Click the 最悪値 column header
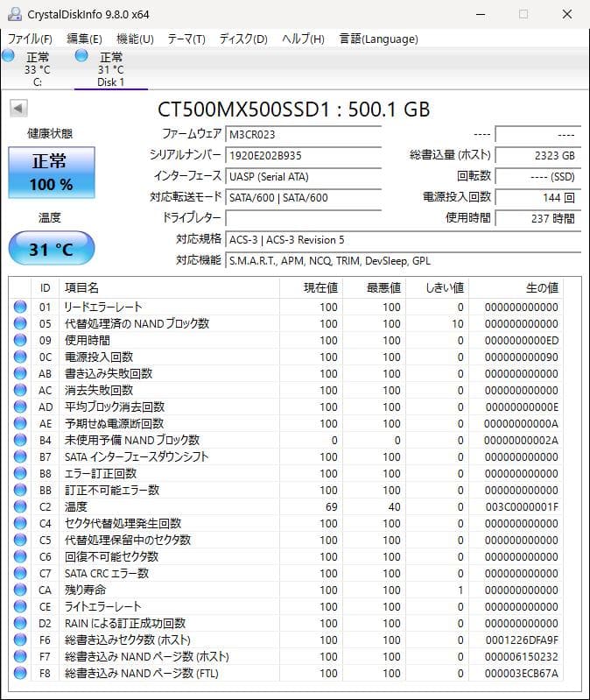The height and width of the screenshot is (700, 590). point(374,288)
